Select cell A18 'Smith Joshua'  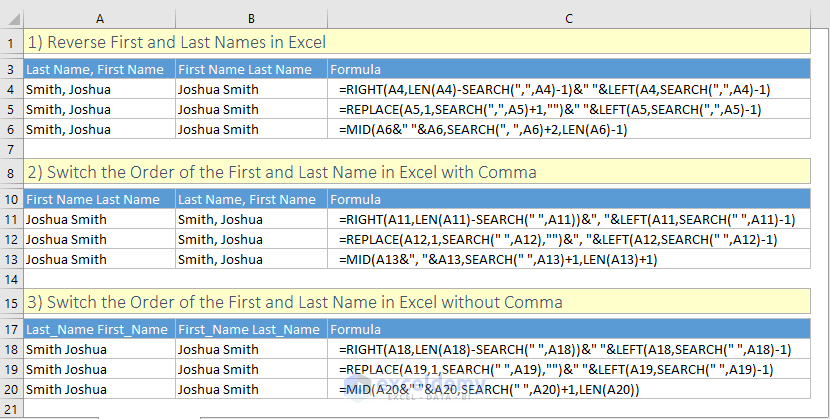pyautogui.click(x=100, y=350)
